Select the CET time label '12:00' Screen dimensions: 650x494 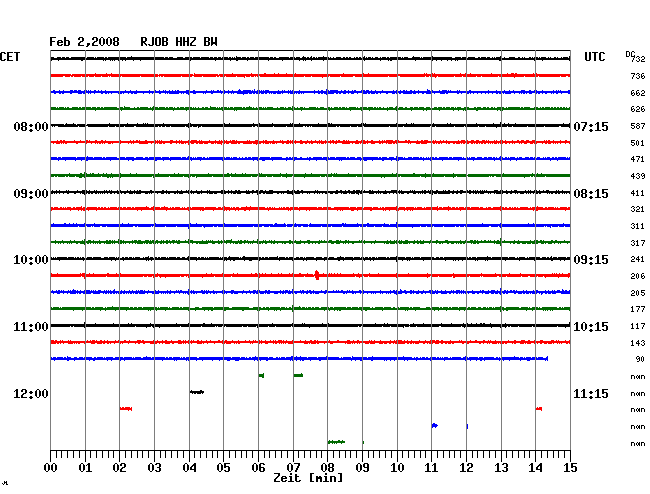point(31,393)
